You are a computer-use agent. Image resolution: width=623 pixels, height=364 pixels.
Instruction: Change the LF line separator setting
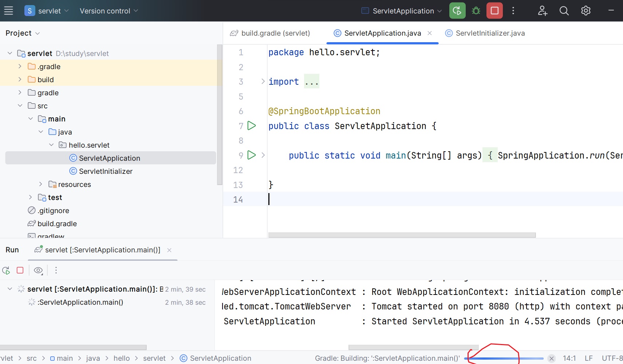pos(588,358)
